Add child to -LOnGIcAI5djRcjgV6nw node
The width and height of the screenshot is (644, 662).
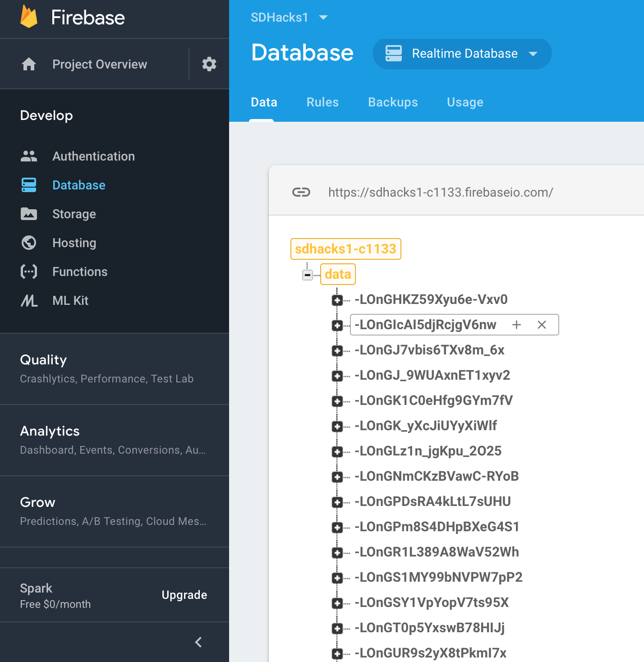coord(517,325)
